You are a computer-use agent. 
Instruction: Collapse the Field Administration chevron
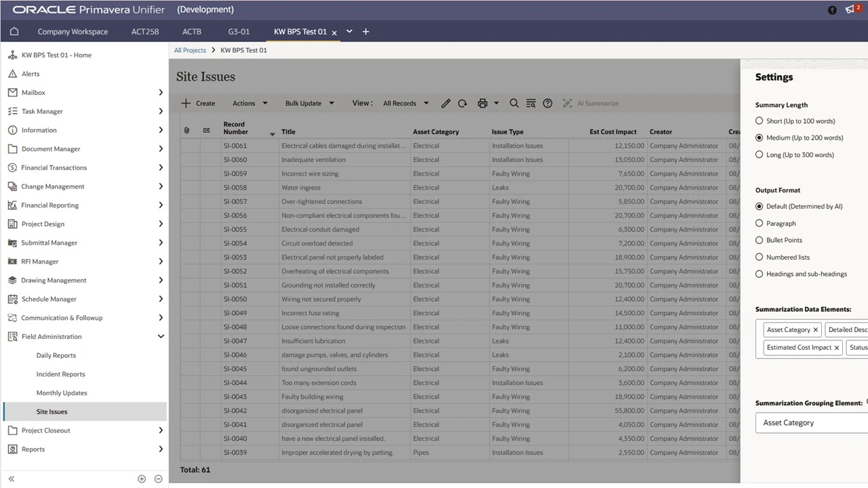(x=161, y=335)
